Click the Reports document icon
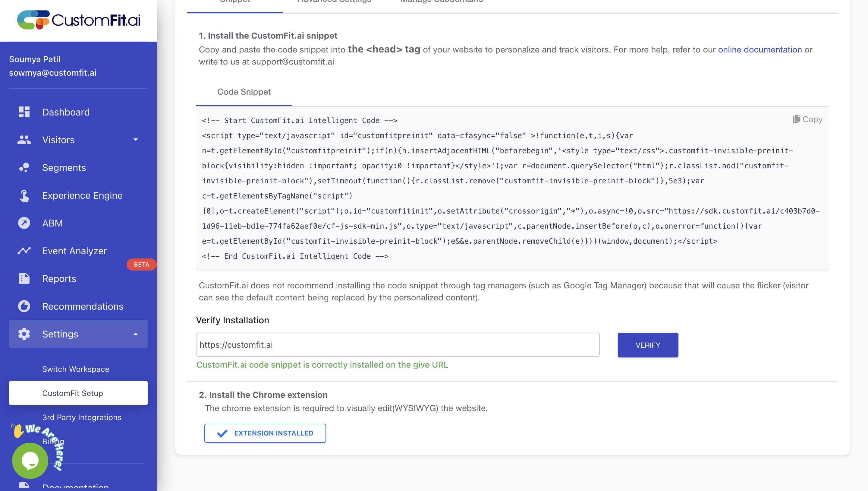This screenshot has width=868, height=491. point(24,279)
